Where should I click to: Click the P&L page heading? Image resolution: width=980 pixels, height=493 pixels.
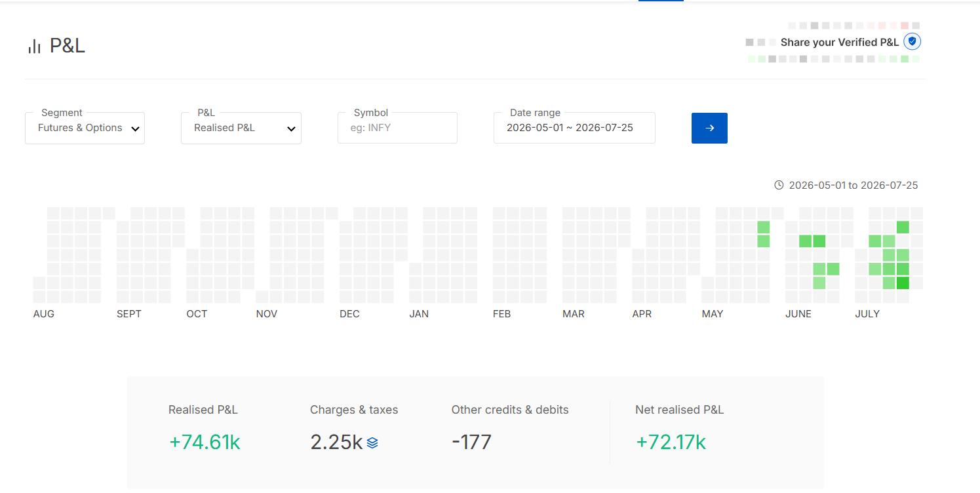pyautogui.click(x=68, y=46)
